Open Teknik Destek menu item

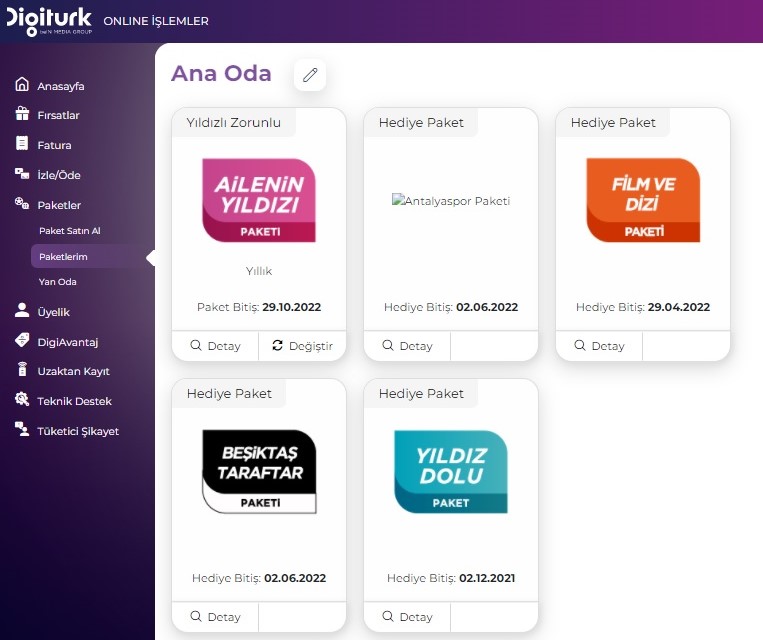(74, 402)
